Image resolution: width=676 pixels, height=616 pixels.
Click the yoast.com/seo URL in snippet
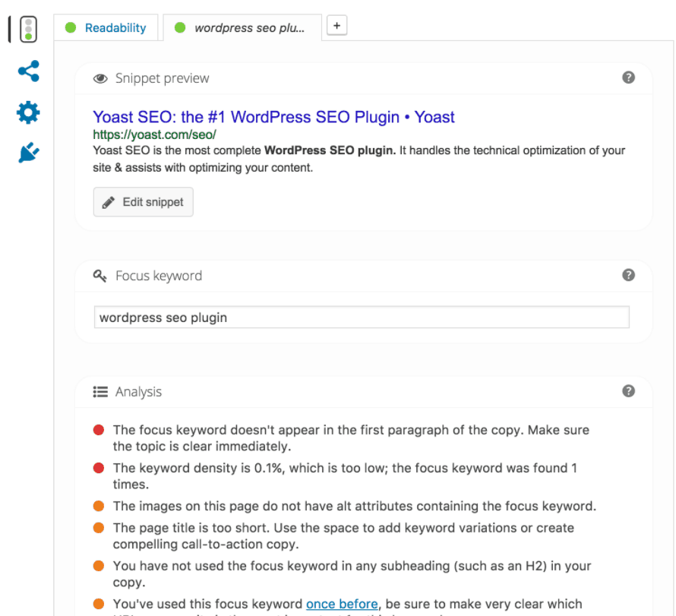(154, 134)
